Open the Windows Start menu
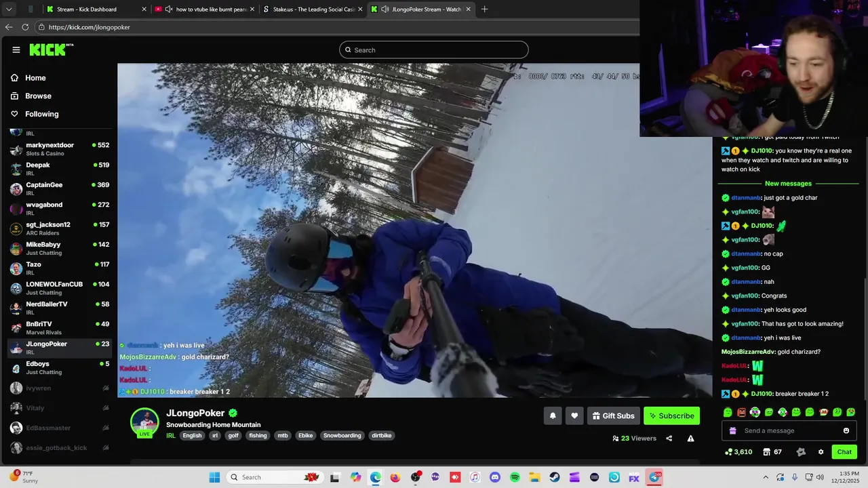Screen dimensions: 868x488 click(214, 477)
